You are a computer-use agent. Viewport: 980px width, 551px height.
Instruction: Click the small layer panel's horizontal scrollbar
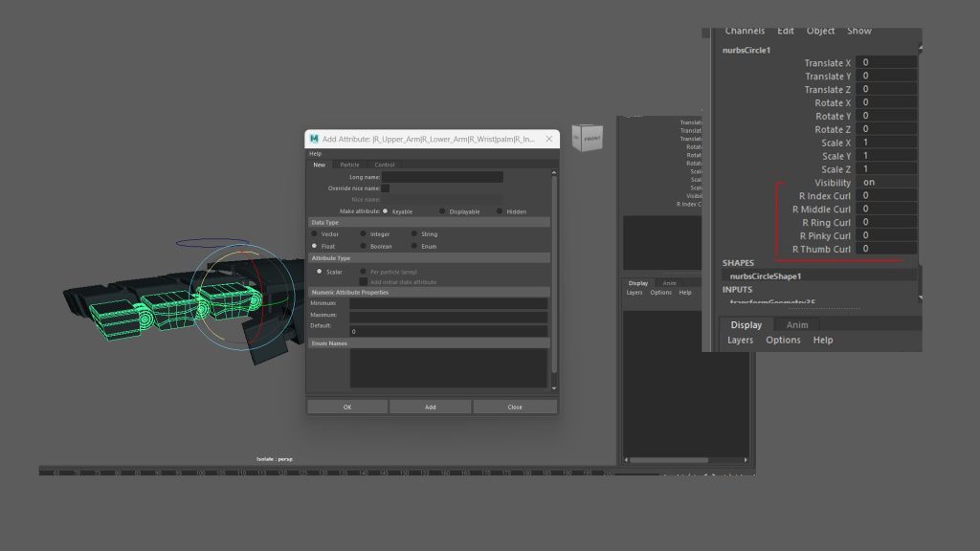(669, 460)
